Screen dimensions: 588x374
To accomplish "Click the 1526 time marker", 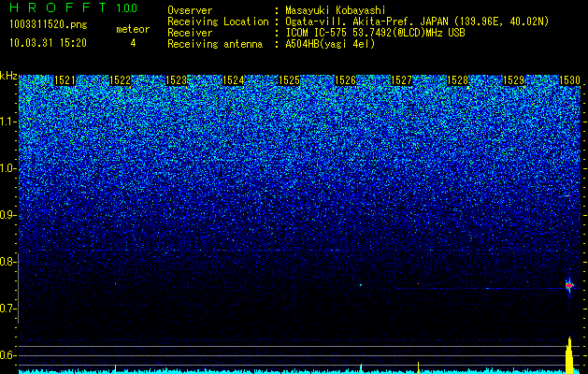I will tap(345, 80).
